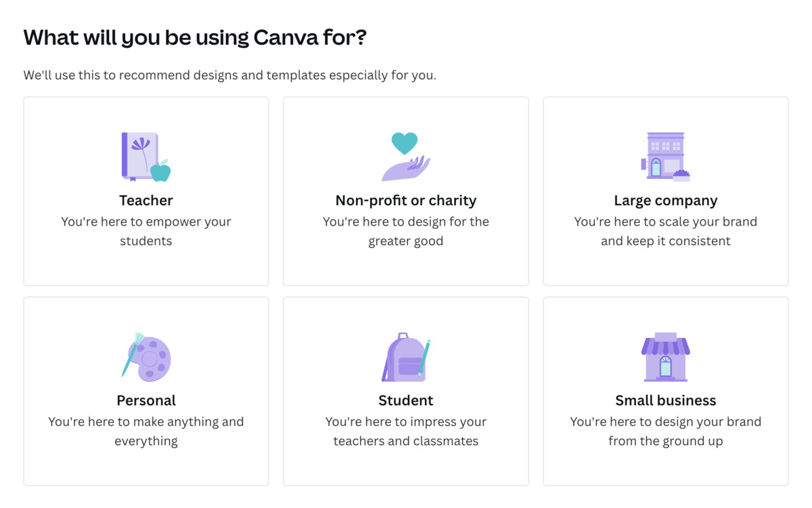The image size is (812, 508).
Task: Choose the Personal option
Action: 145,390
